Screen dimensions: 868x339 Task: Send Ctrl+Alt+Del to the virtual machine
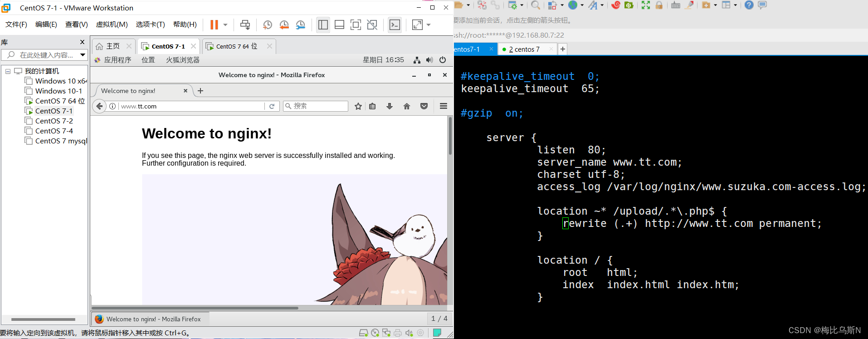245,25
